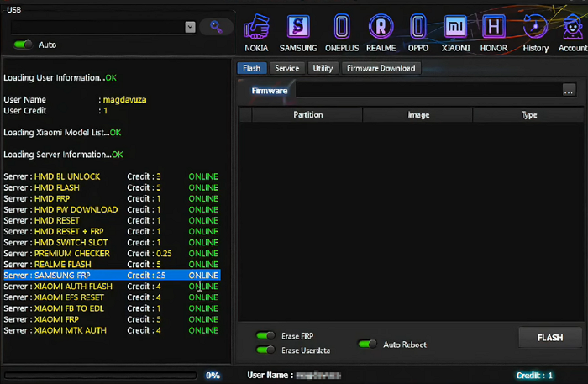Click the Loading User Information log line
Viewport: 588px width, 384px height.
click(60, 77)
